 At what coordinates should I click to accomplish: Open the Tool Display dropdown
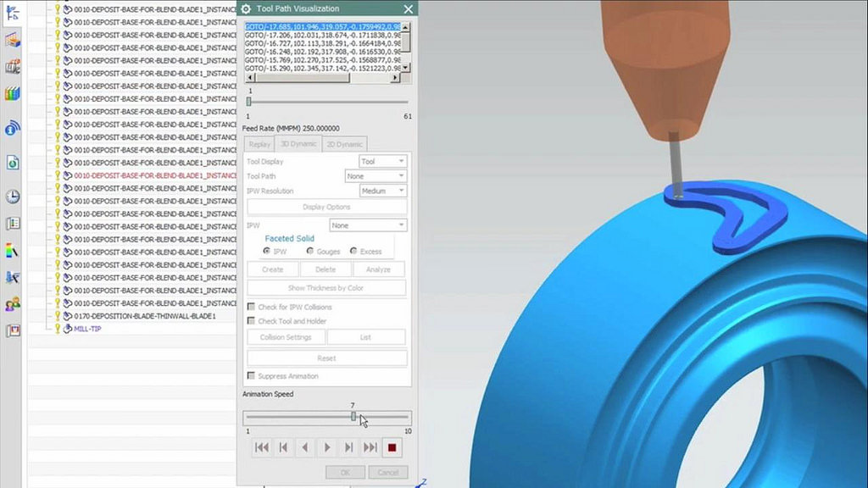pyautogui.click(x=383, y=161)
